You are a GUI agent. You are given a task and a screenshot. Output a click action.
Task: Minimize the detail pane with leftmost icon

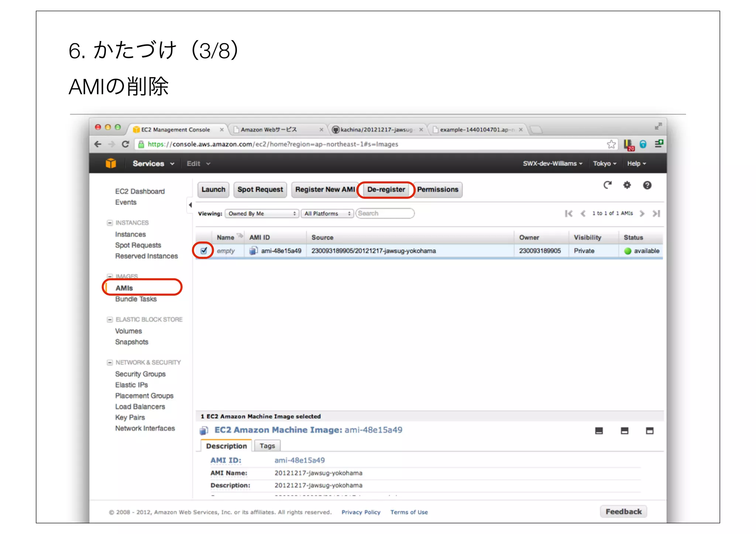(x=599, y=431)
